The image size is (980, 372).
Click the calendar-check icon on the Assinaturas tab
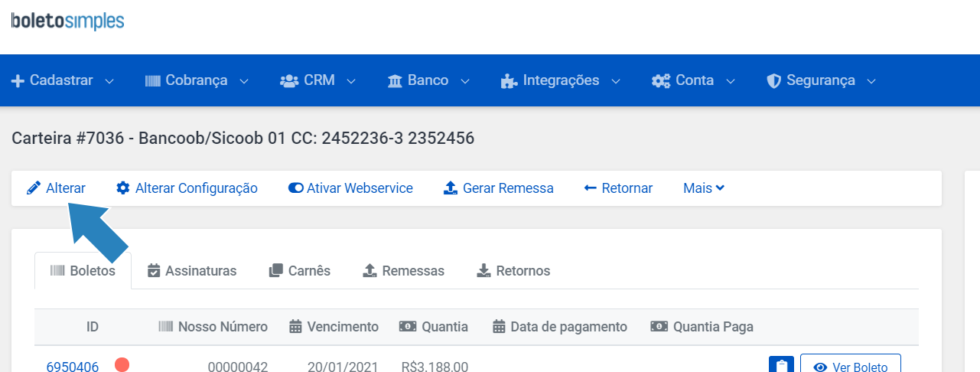[x=154, y=270]
